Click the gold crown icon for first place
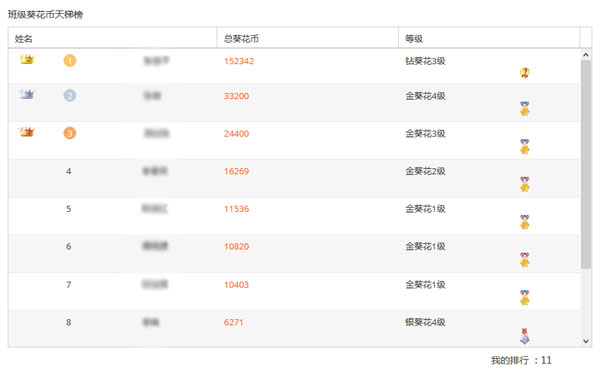 (x=26, y=59)
